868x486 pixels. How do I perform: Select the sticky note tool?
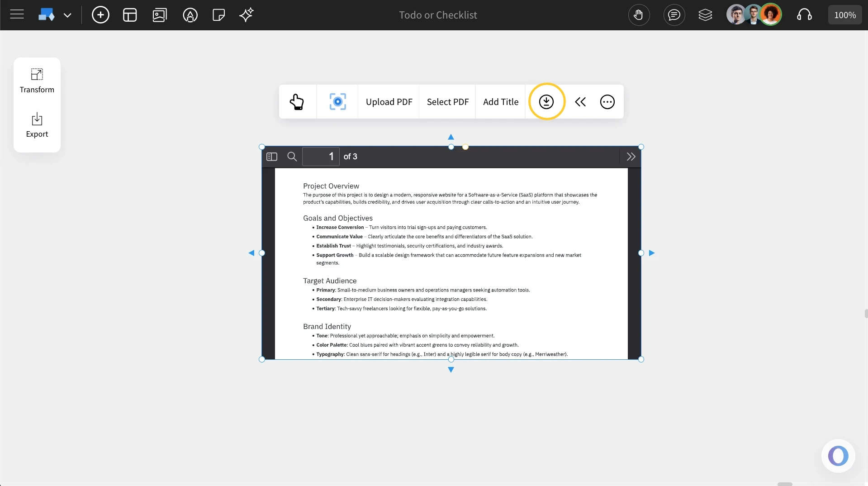coord(218,15)
